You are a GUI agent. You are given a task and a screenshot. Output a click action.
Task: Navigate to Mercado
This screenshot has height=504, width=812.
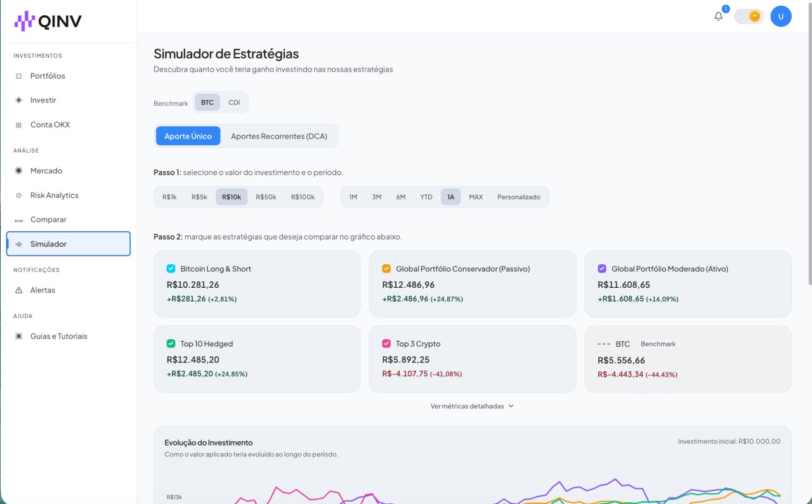click(68, 171)
